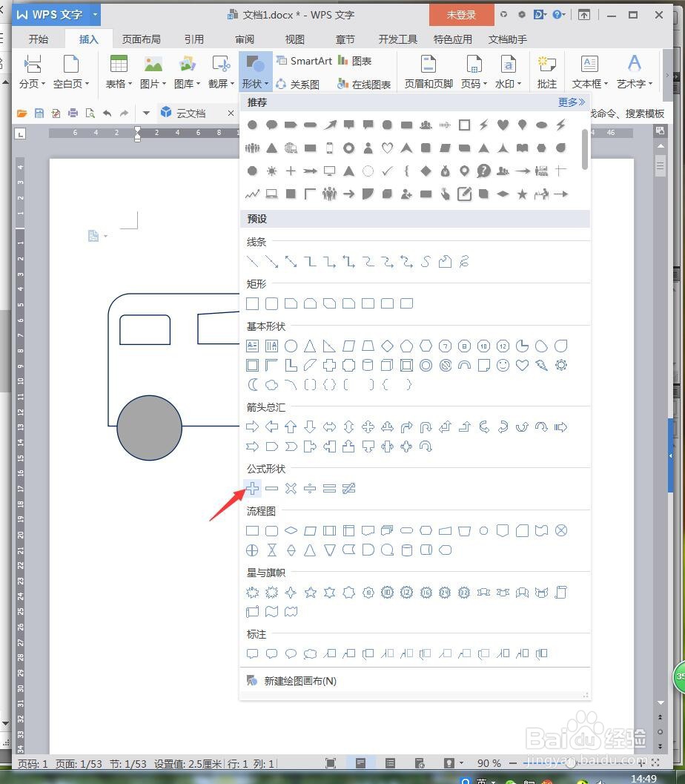This screenshot has height=784, width=685.
Task: Select the rounded rectangle in rectangles section
Action: pyautogui.click(x=272, y=303)
